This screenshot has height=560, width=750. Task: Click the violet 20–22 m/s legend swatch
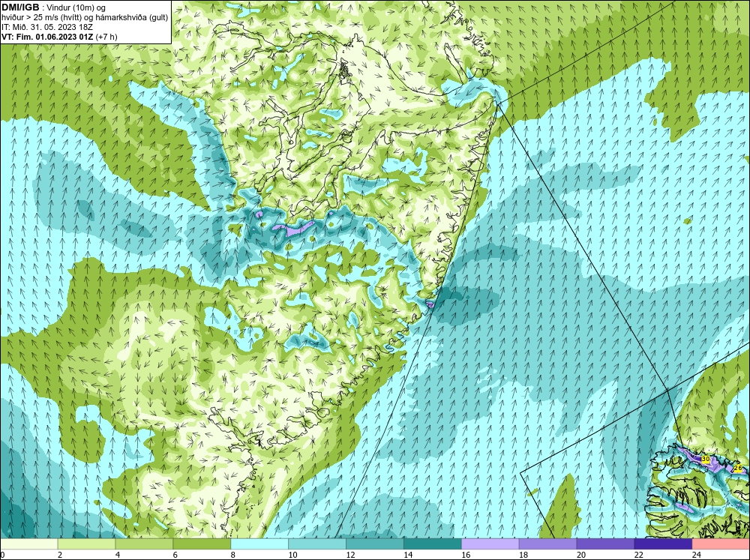coord(605,544)
